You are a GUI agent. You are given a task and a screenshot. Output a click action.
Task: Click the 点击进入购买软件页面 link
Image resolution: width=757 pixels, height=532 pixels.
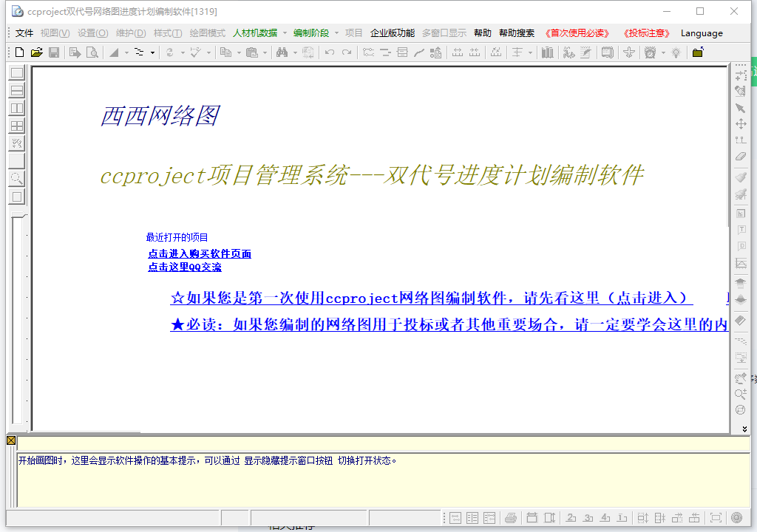coord(200,253)
